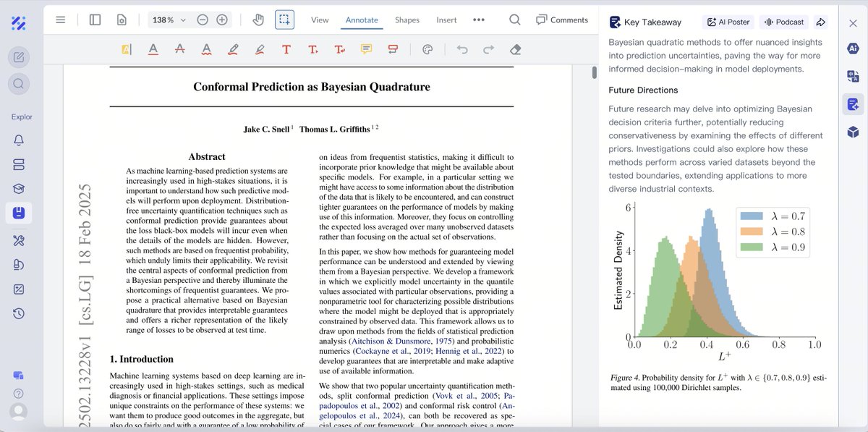Select the text highlight tool
Viewport: 868px width, 432px height.
point(127,50)
